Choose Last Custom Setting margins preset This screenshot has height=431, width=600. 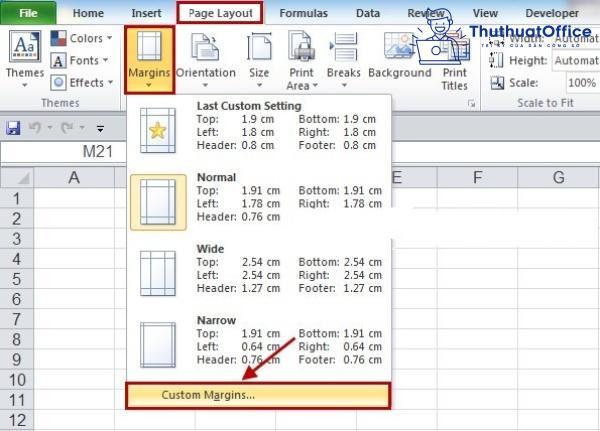pos(259,130)
